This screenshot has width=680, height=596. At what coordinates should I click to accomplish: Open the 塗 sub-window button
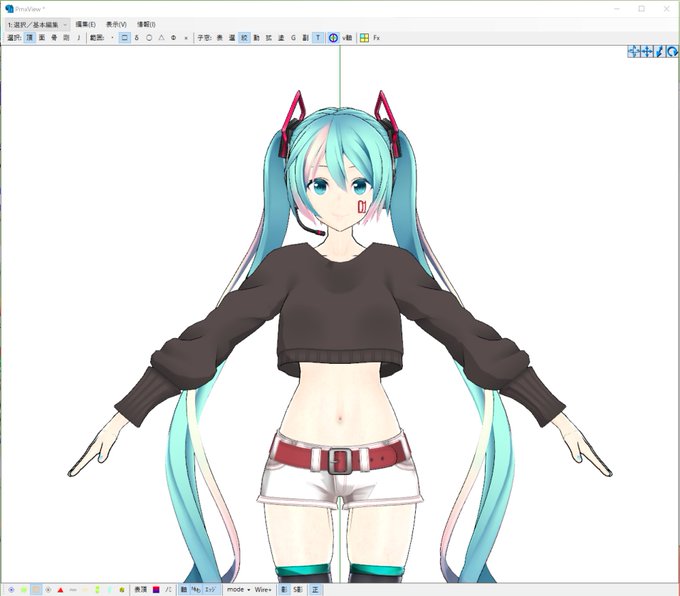pyautogui.click(x=281, y=38)
